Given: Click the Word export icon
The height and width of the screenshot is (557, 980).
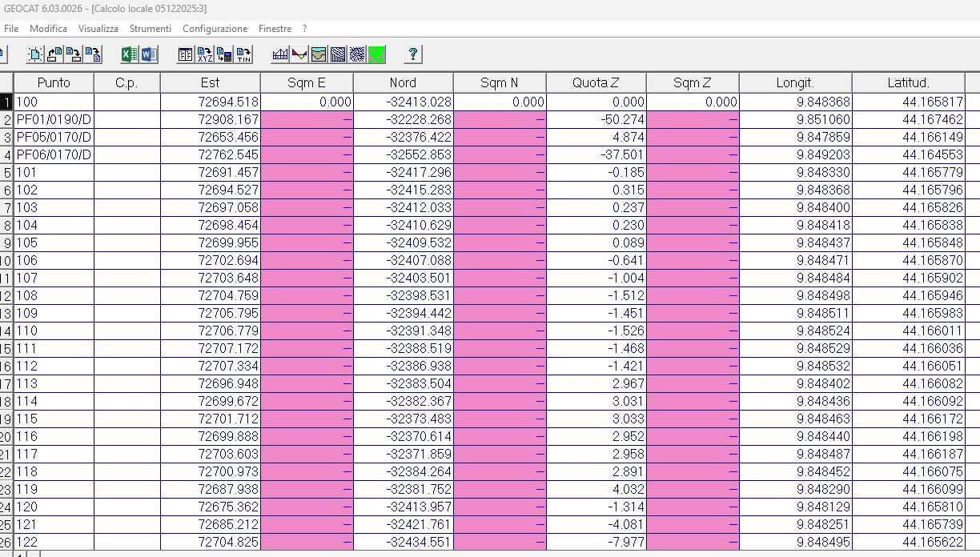Looking at the screenshot, I should pyautogui.click(x=149, y=54).
